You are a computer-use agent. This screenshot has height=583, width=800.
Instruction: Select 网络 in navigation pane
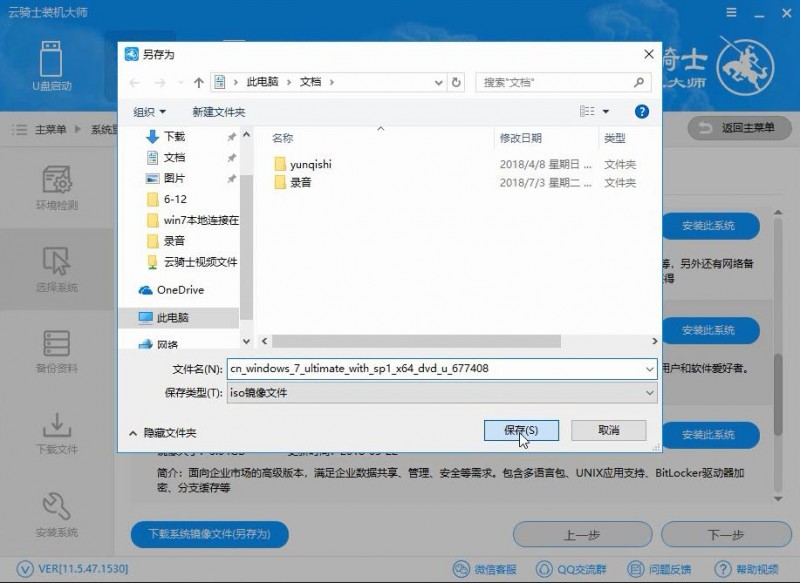[159, 344]
